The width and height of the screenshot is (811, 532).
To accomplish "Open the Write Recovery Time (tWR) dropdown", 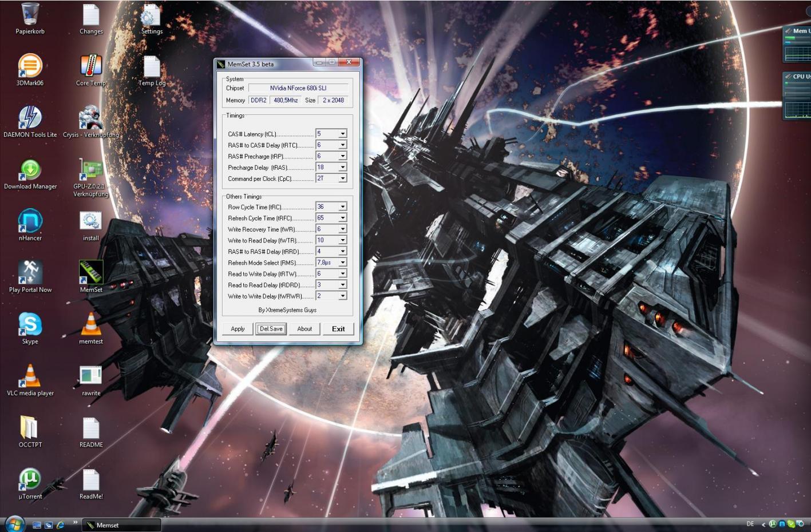I will point(331,229).
